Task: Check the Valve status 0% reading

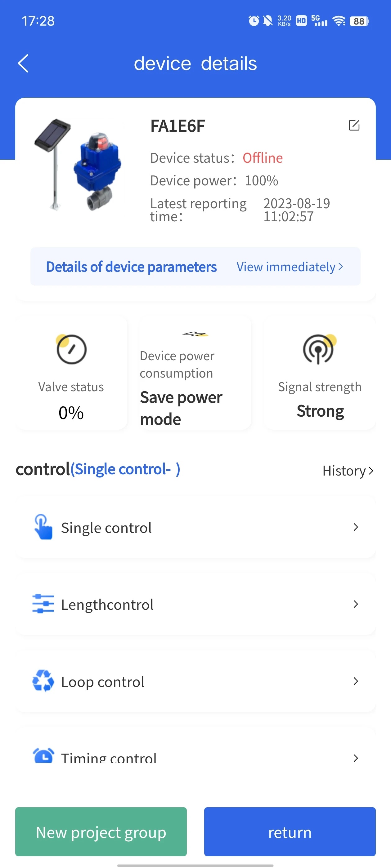Action: click(70, 412)
